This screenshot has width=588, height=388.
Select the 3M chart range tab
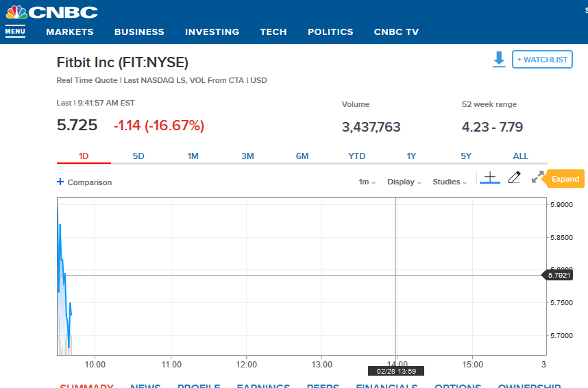(x=247, y=156)
